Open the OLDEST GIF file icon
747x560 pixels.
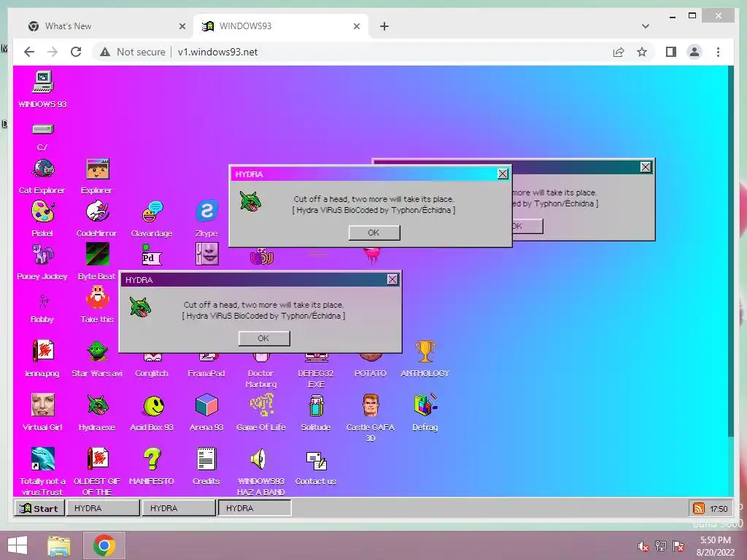[97, 459]
